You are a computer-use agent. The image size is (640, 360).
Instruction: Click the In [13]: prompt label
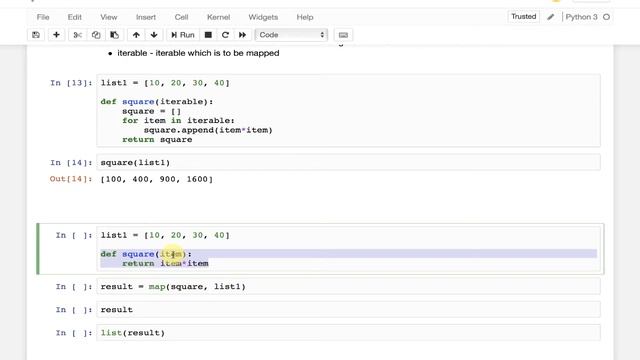pyautogui.click(x=71, y=83)
